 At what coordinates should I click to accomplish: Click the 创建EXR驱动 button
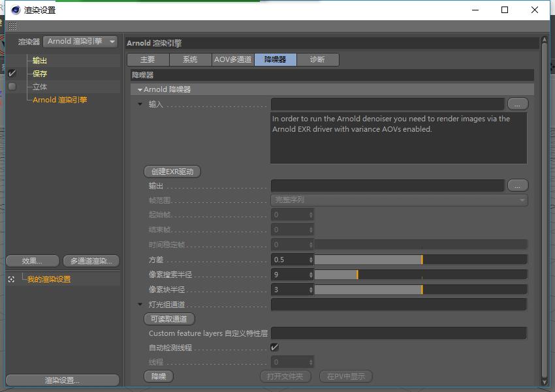(x=172, y=172)
